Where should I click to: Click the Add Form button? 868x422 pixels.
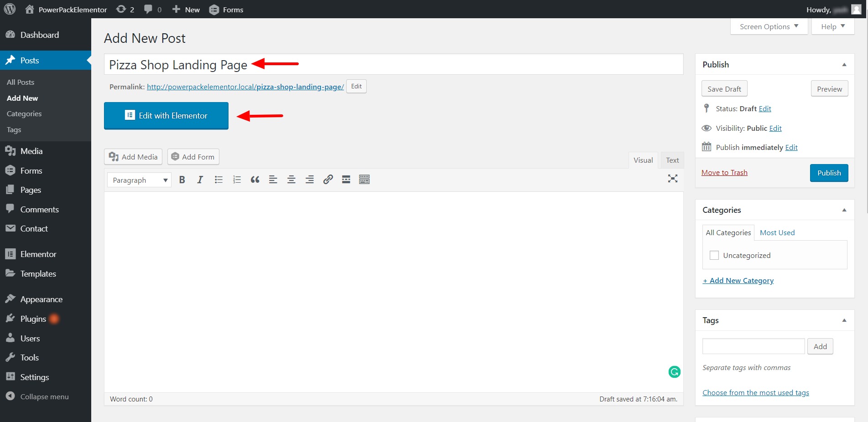[193, 157]
